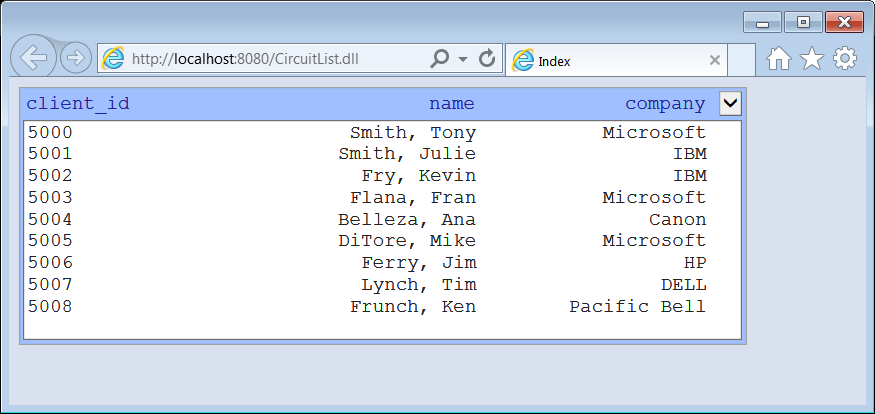Select client id 5007

(50, 285)
